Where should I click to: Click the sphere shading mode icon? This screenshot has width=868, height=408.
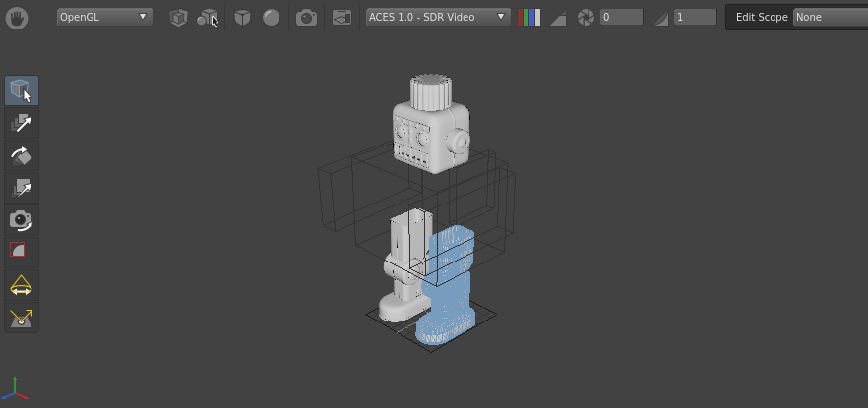pos(272,18)
